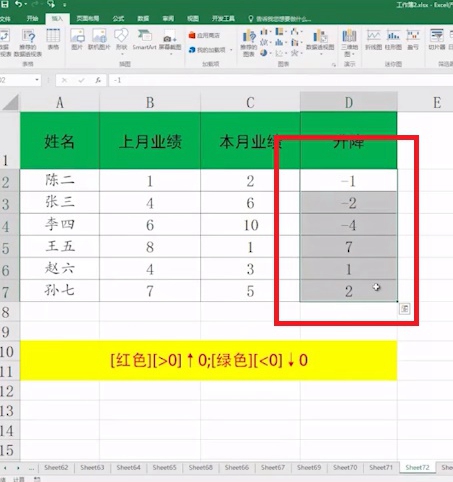
Task: Expand the PivotChart dropdown arrow
Action: tap(321, 54)
